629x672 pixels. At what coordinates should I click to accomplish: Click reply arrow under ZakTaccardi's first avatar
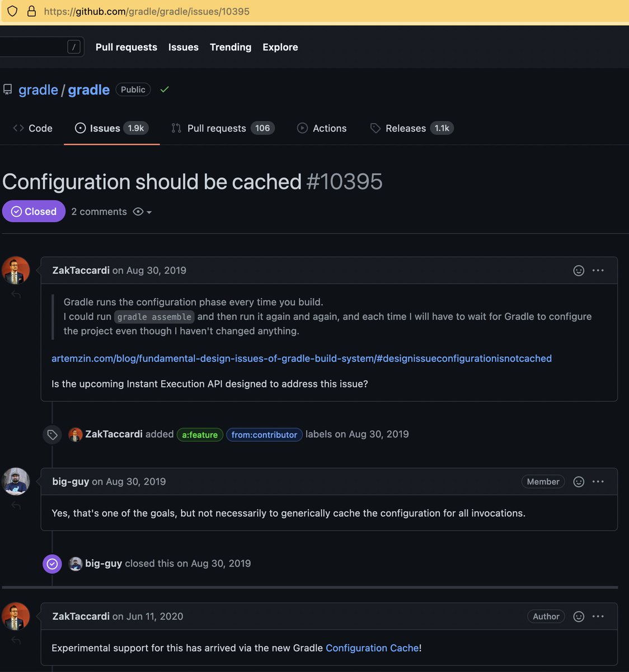point(16,295)
